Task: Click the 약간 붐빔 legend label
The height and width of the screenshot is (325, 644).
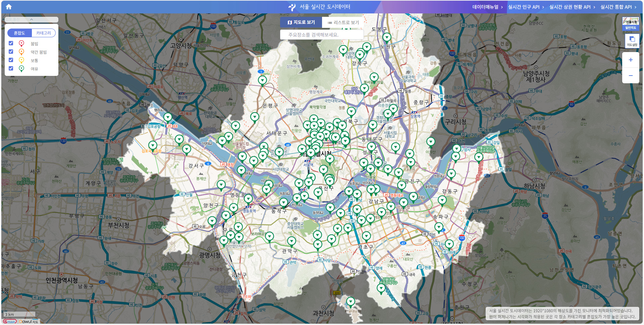Action: point(39,52)
